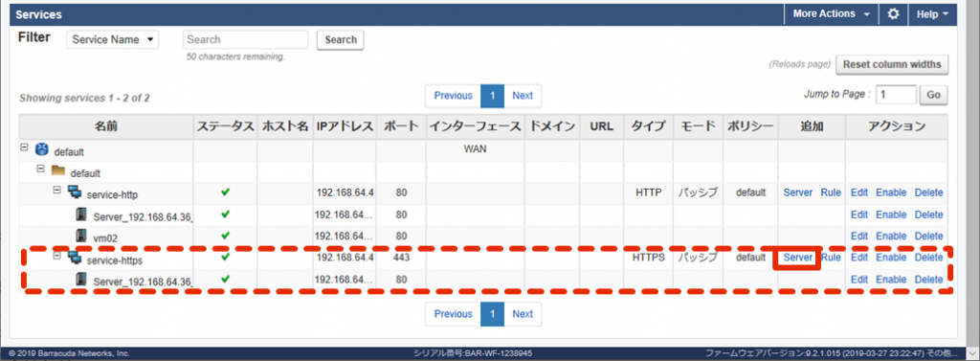Viewport: 980px width, 361px height.
Task: Open the settings gear icon
Action: point(893,13)
